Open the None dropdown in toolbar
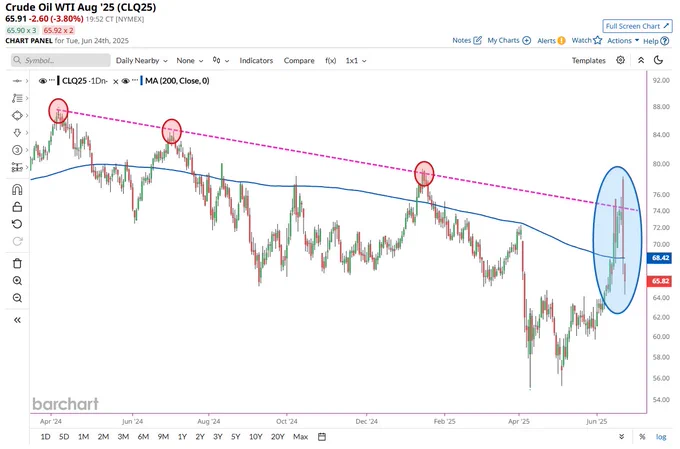 [190, 61]
